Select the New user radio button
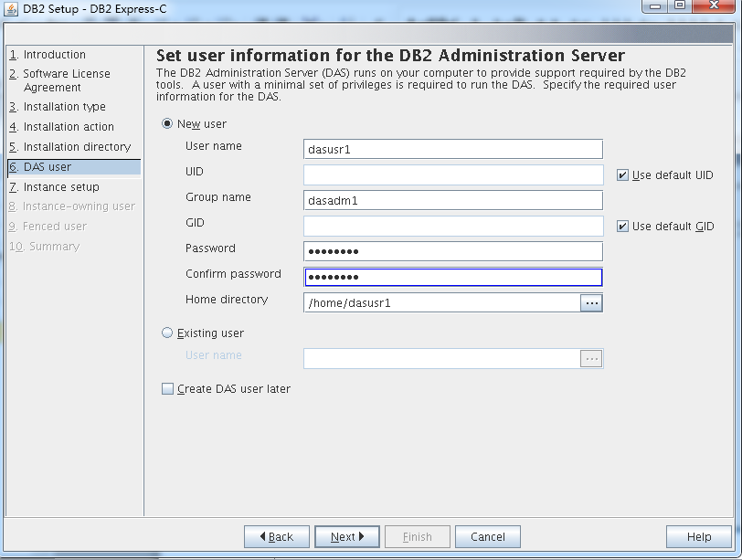 tap(167, 124)
